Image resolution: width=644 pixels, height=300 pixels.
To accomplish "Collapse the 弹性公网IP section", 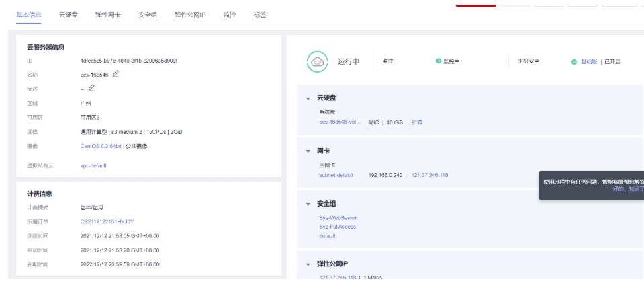I will [308, 264].
